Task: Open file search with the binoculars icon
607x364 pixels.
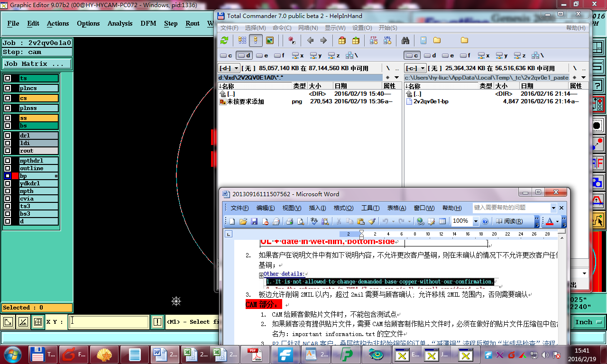Action: click(405, 40)
